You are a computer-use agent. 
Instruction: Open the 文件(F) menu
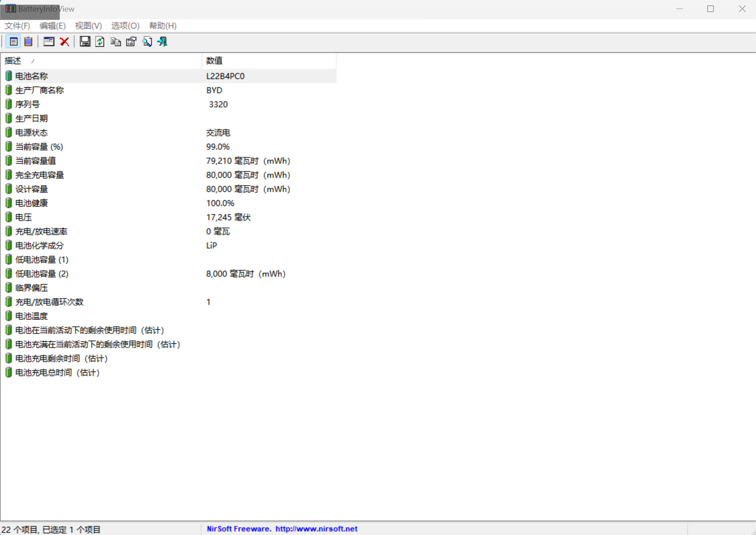coord(17,26)
